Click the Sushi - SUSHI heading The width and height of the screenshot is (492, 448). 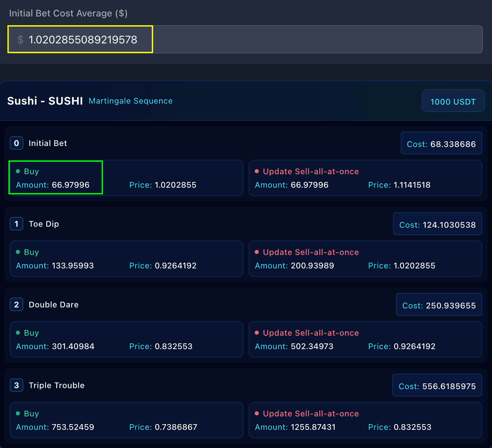[45, 101]
